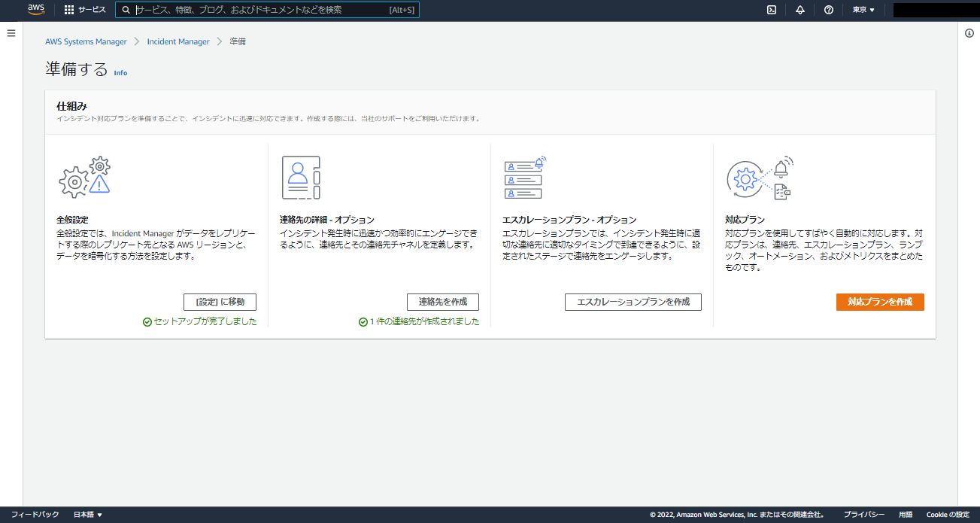Click the エスカレーションプラン contacts bell icon

pos(525,178)
